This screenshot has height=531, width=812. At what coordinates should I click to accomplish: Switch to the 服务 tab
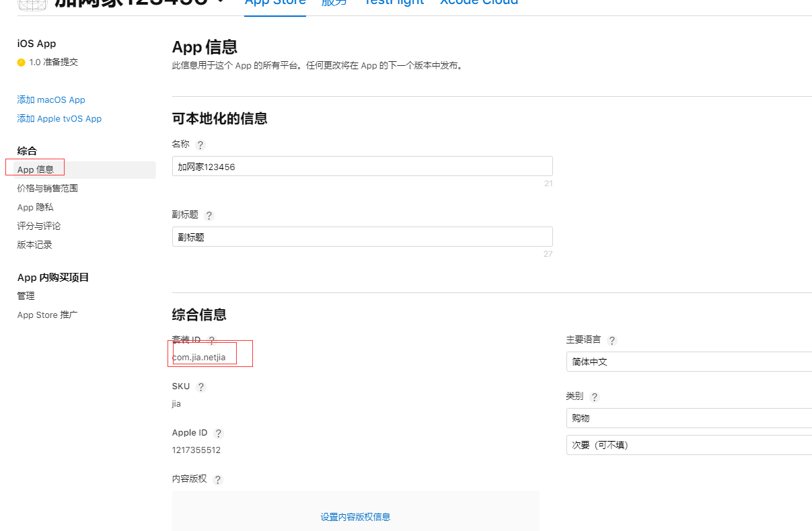[334, 3]
